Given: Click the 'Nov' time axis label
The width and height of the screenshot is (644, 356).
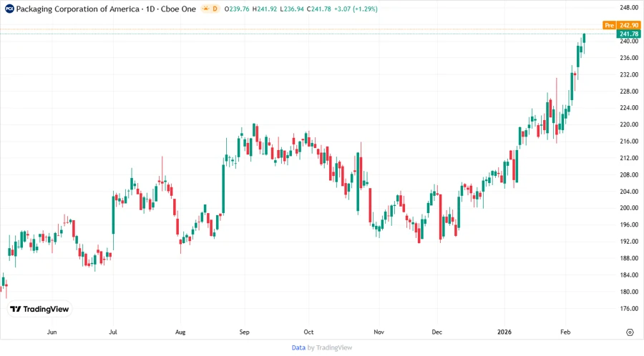Looking at the screenshot, I should click(x=379, y=332).
